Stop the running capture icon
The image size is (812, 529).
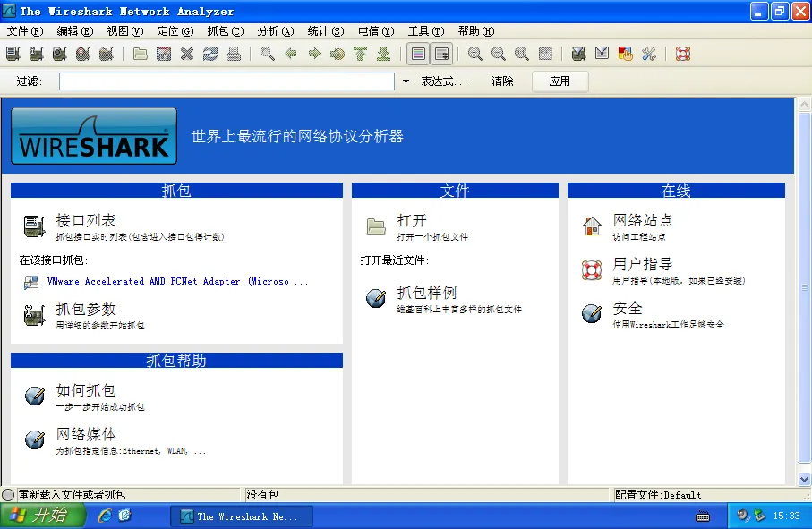coord(82,53)
